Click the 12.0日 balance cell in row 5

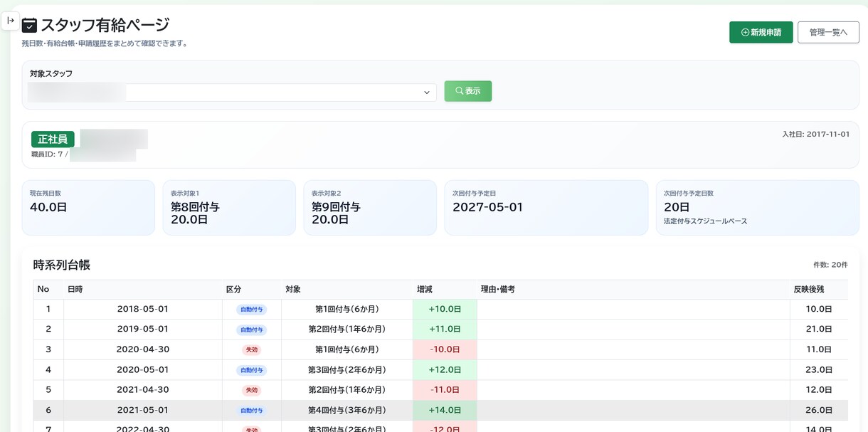click(819, 389)
